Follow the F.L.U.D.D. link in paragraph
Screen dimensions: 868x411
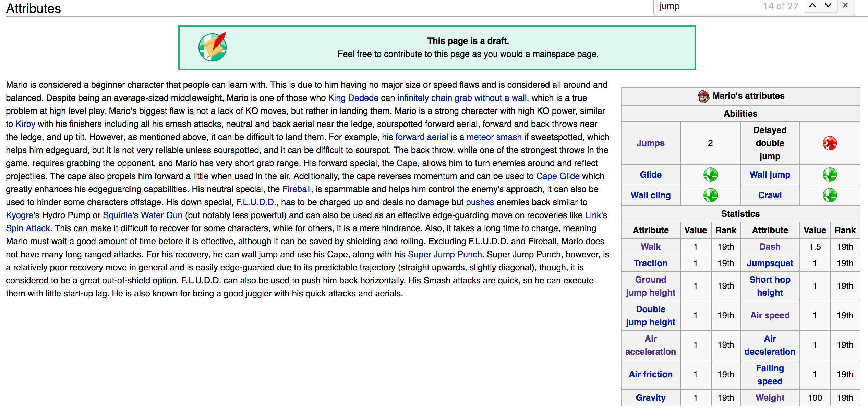(x=255, y=202)
